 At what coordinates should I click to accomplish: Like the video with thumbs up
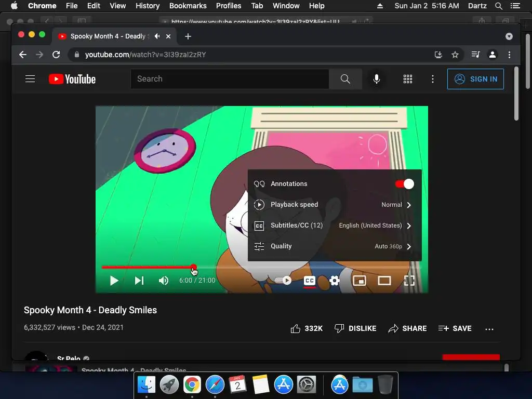tap(307, 328)
